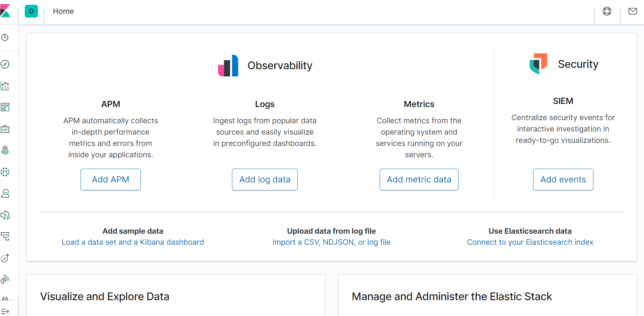
Task: Open the Canvas app icon
Action: click(x=5, y=129)
